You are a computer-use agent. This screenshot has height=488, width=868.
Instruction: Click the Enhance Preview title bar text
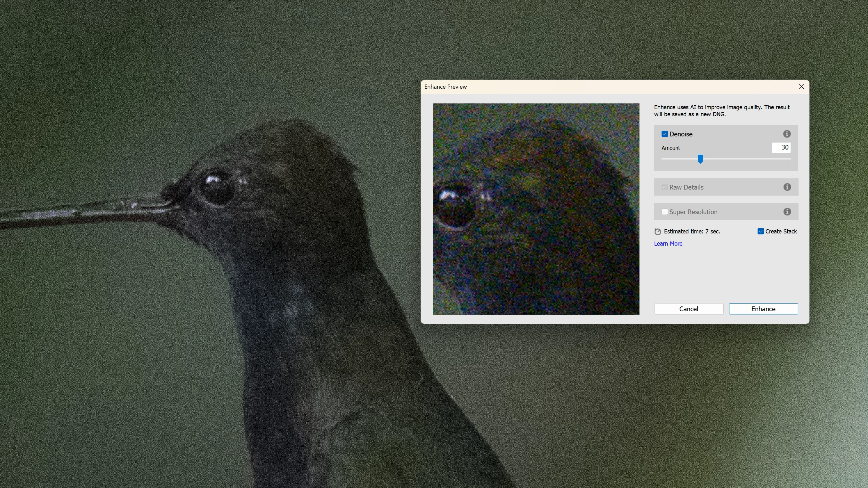point(445,87)
